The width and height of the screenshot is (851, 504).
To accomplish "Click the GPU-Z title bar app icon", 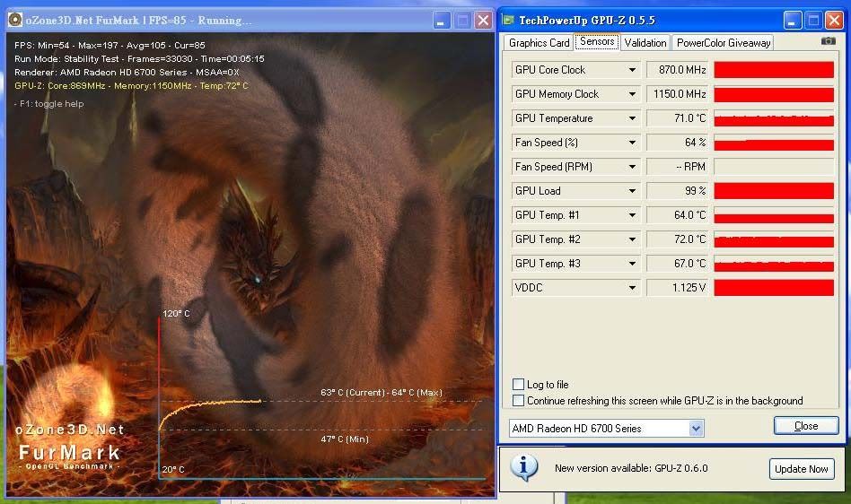I will (x=508, y=20).
